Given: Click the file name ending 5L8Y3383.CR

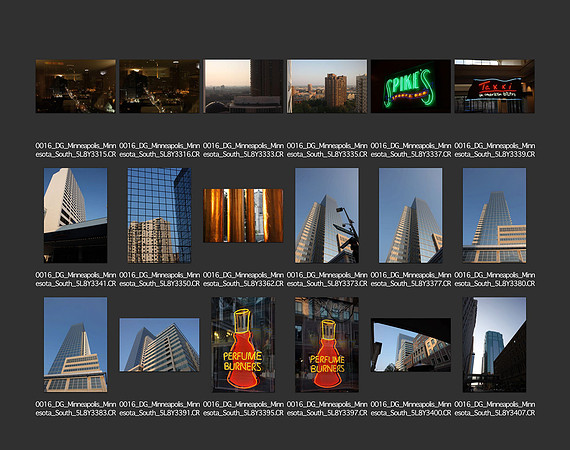Looking at the screenshot, I should 76,409.
